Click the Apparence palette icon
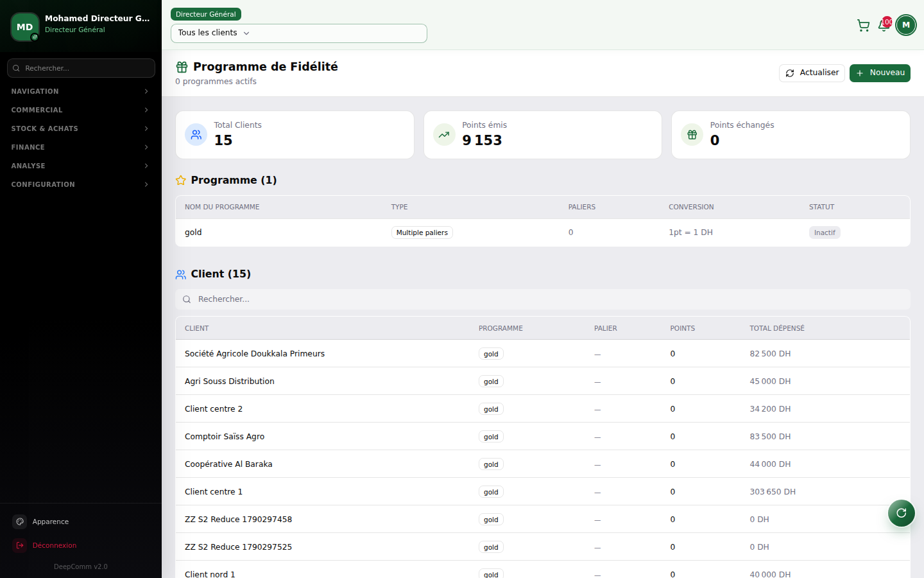 [20, 521]
